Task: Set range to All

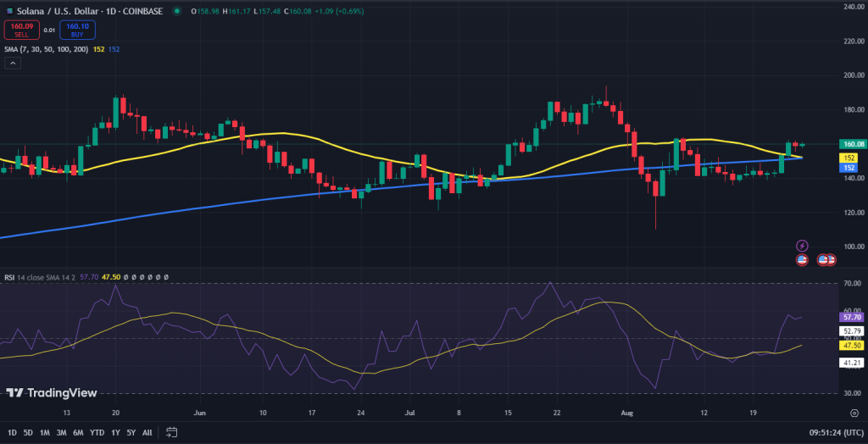Action: (147, 432)
